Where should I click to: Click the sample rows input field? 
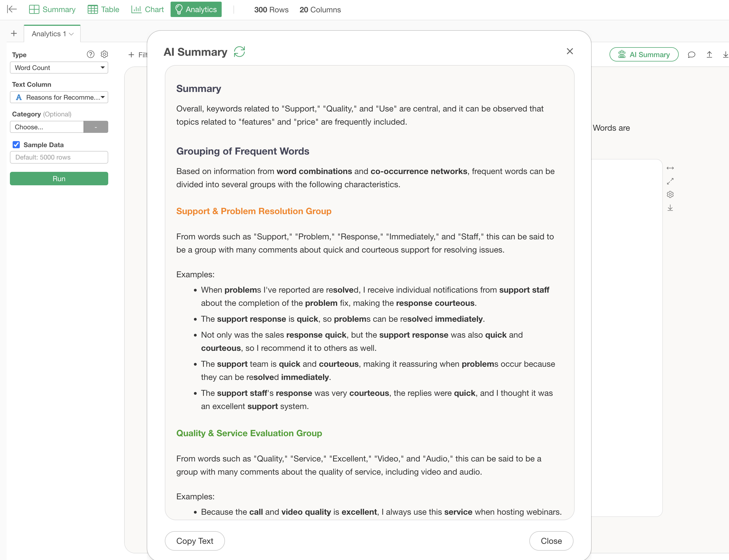click(x=59, y=157)
